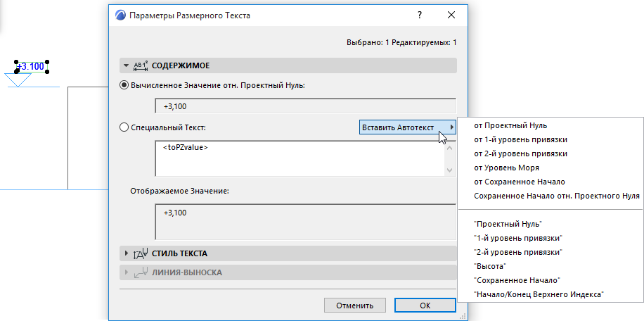The width and height of the screenshot is (644, 321).
Task: Click the custom text field with <toPZvalue>
Action: click(x=299, y=158)
